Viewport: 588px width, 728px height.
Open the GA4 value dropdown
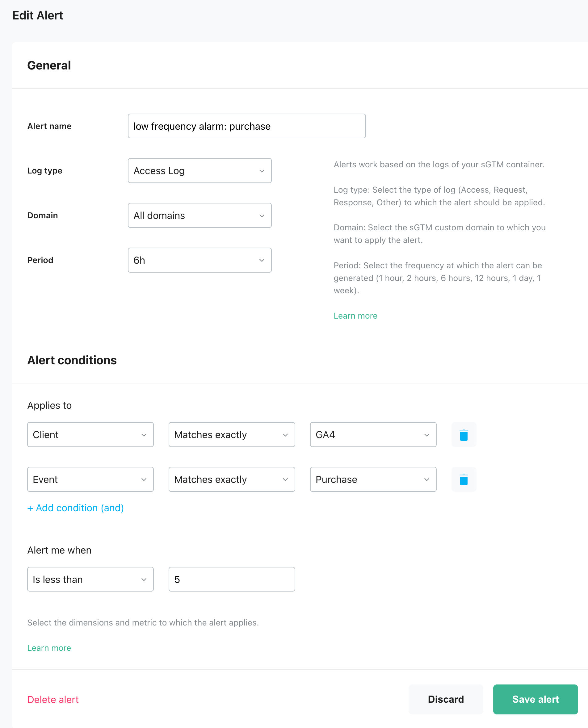[x=373, y=434]
